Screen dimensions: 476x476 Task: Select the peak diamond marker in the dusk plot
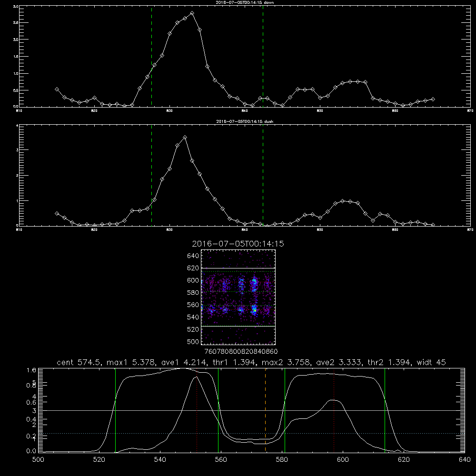point(185,138)
